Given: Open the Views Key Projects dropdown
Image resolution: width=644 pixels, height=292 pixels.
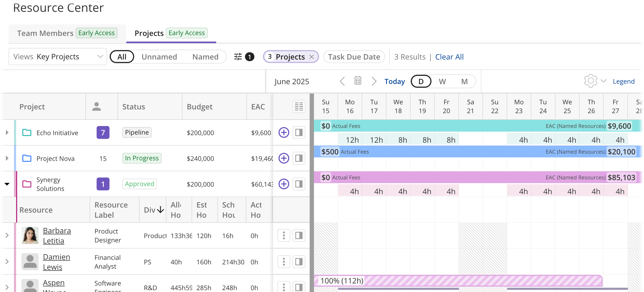Looking at the screenshot, I should tap(58, 57).
